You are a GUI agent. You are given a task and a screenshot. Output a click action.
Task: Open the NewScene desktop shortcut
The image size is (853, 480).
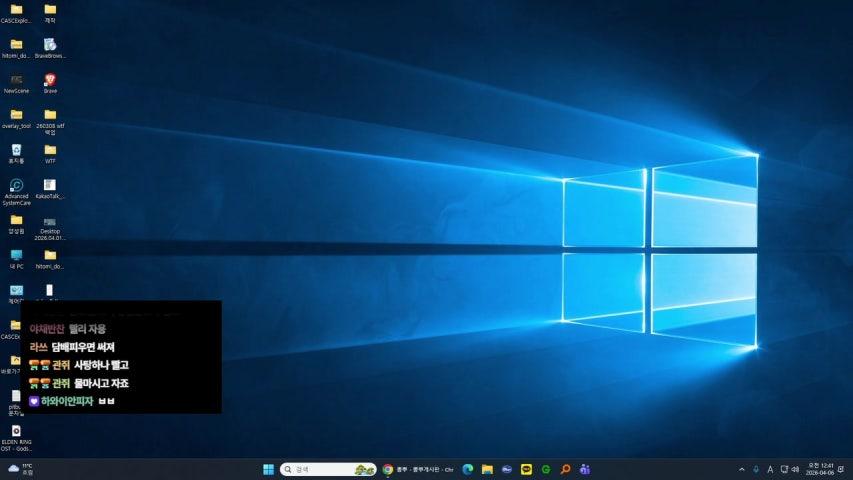click(16, 80)
